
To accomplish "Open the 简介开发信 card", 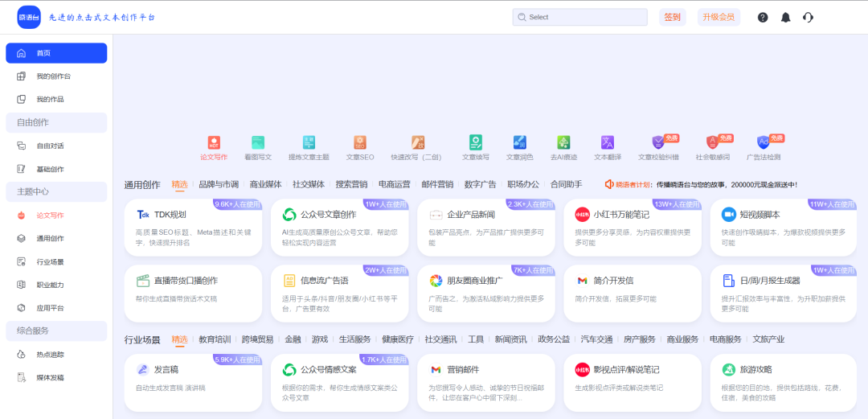I will coord(633,294).
